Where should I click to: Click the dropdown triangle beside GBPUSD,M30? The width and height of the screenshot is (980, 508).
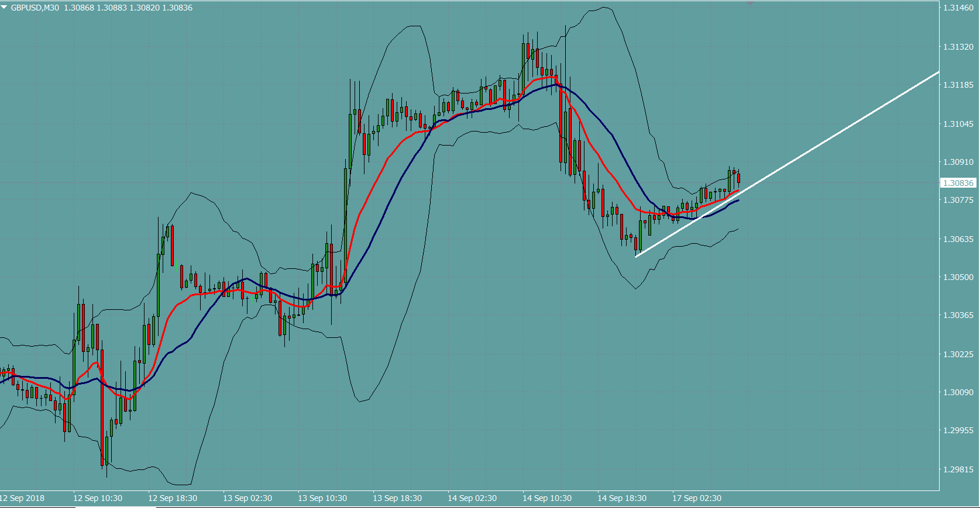coord(5,8)
